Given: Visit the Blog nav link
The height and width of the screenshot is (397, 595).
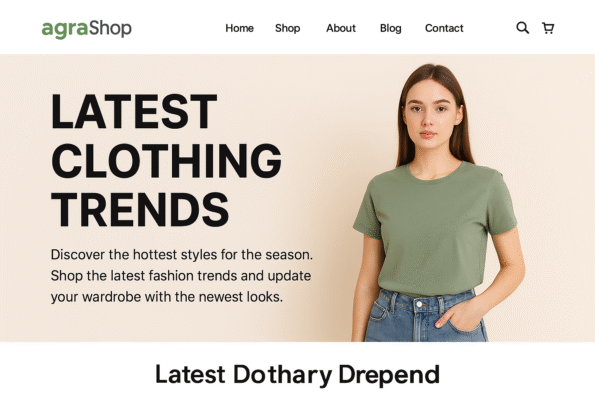Looking at the screenshot, I should pos(390,28).
